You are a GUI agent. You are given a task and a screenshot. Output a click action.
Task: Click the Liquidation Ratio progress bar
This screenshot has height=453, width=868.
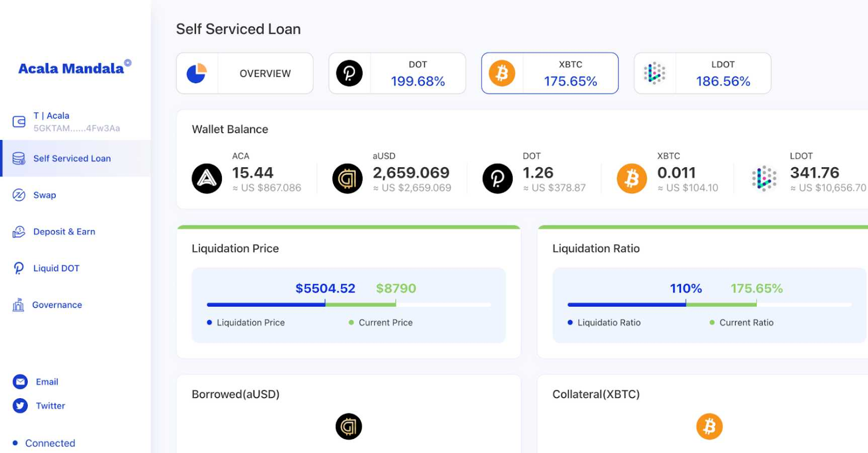coord(710,305)
